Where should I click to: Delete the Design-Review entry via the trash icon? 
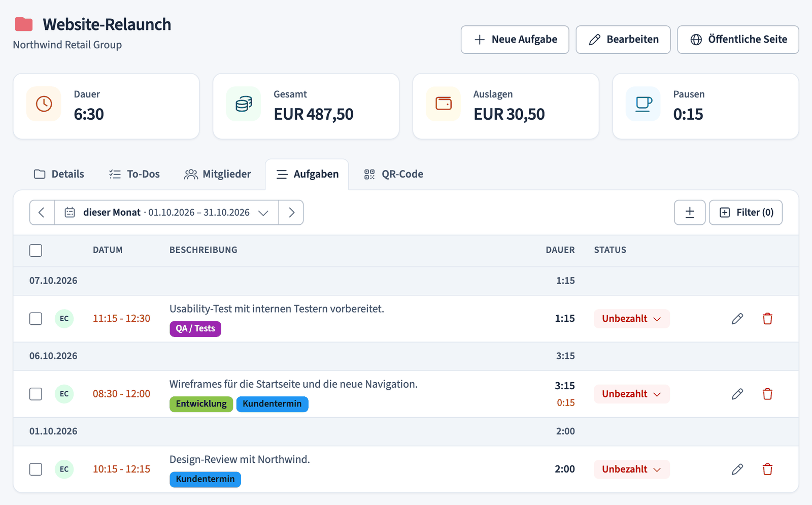click(767, 469)
